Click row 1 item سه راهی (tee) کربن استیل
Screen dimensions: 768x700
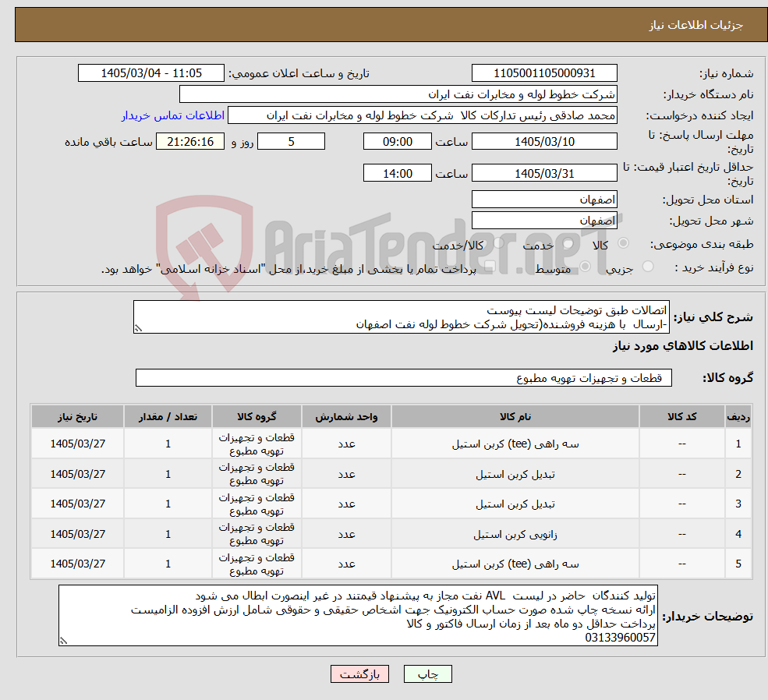515,444
